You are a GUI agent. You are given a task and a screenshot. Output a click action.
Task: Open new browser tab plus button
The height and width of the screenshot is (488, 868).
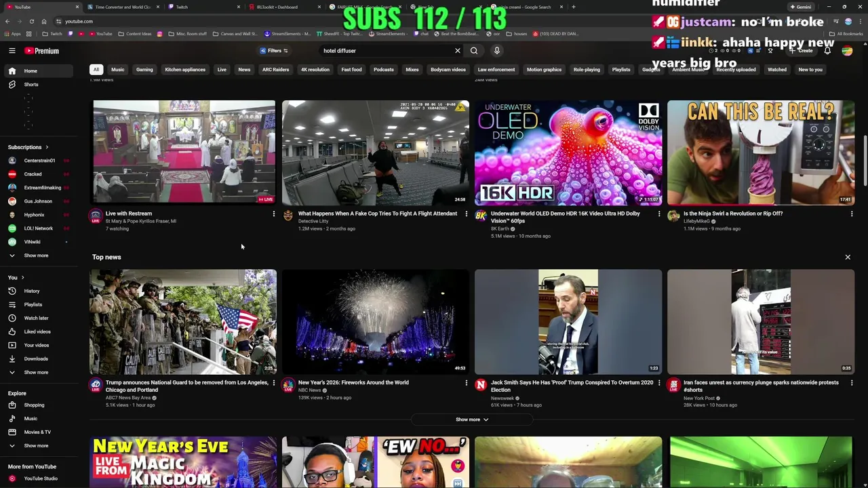(574, 7)
